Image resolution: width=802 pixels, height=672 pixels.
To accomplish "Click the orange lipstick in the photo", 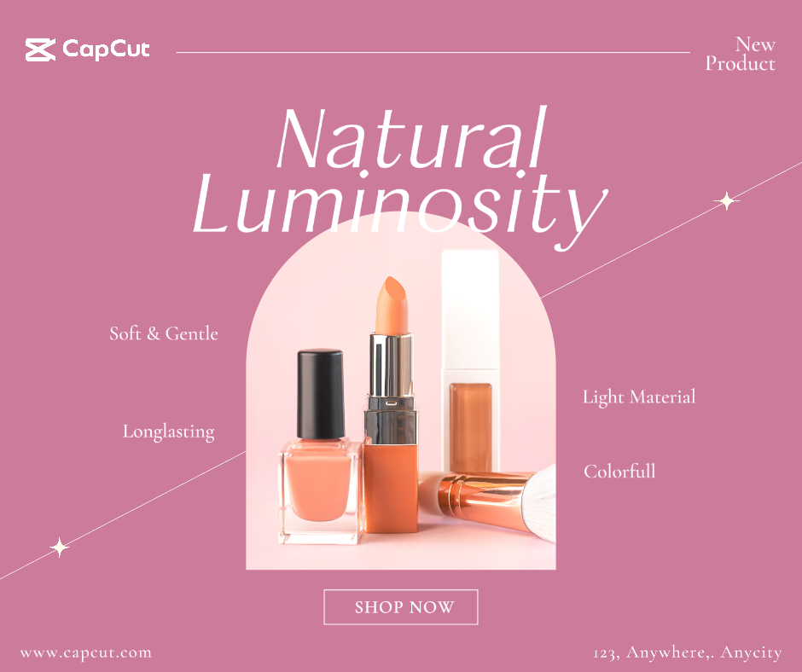I will 392,404.
